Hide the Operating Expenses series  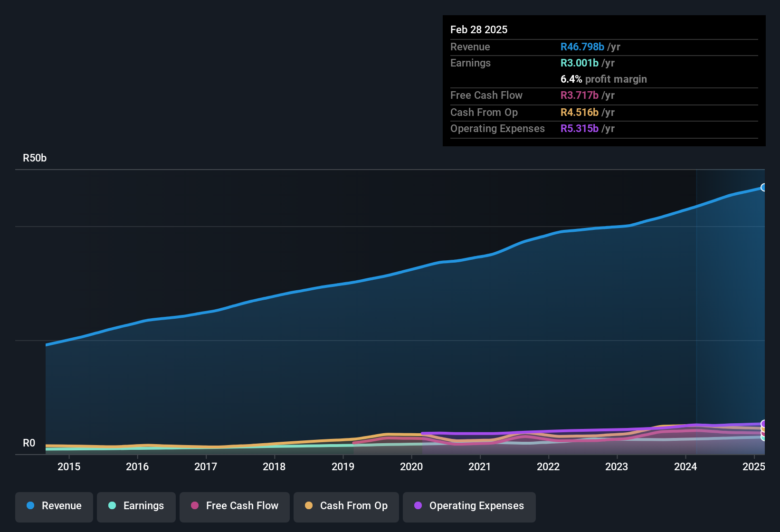click(469, 506)
